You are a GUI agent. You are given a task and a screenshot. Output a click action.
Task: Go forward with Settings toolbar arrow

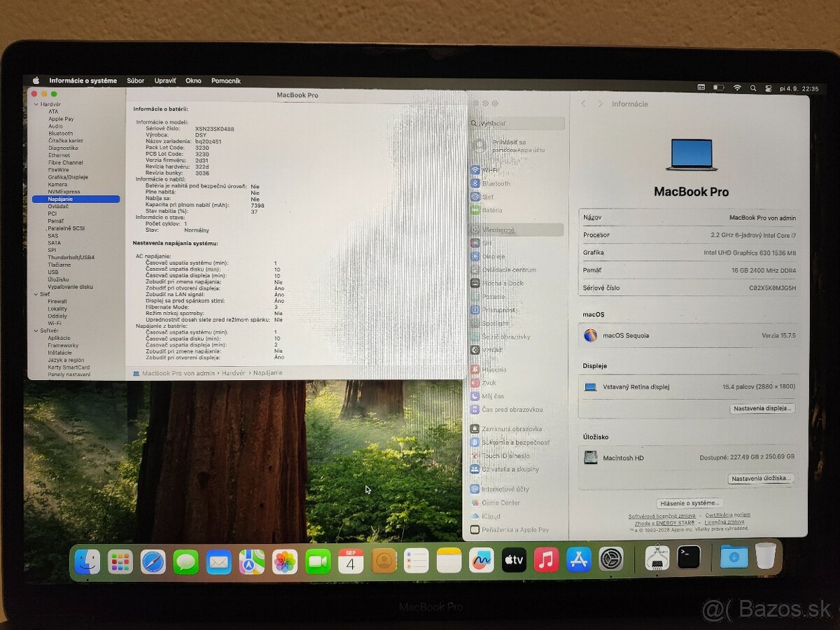tap(600, 104)
